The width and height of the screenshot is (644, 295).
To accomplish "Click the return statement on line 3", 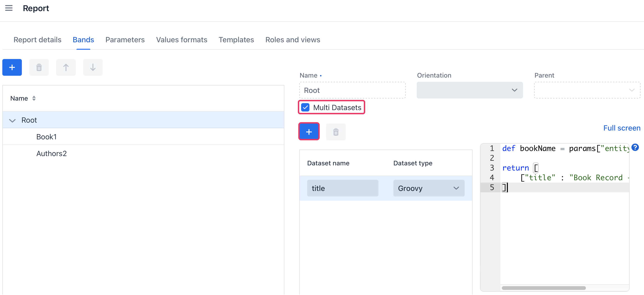I will pyautogui.click(x=516, y=168).
